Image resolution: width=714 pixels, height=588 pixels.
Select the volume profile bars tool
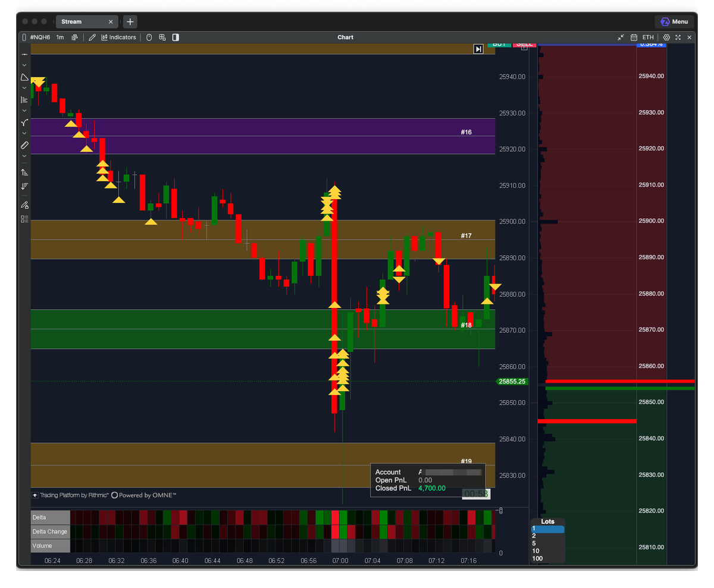point(24,100)
